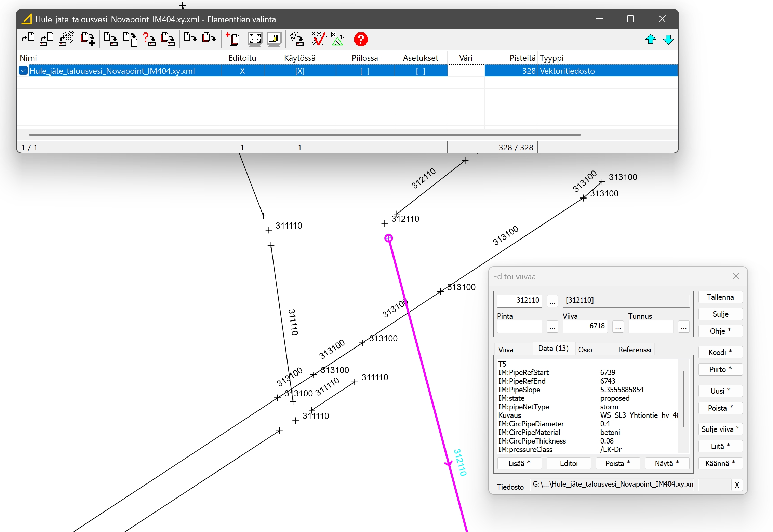Viewport: 773px width, 532px height.
Task: Select the IM:CircPipeMaterial betoni row
Action: pyautogui.click(x=588, y=432)
